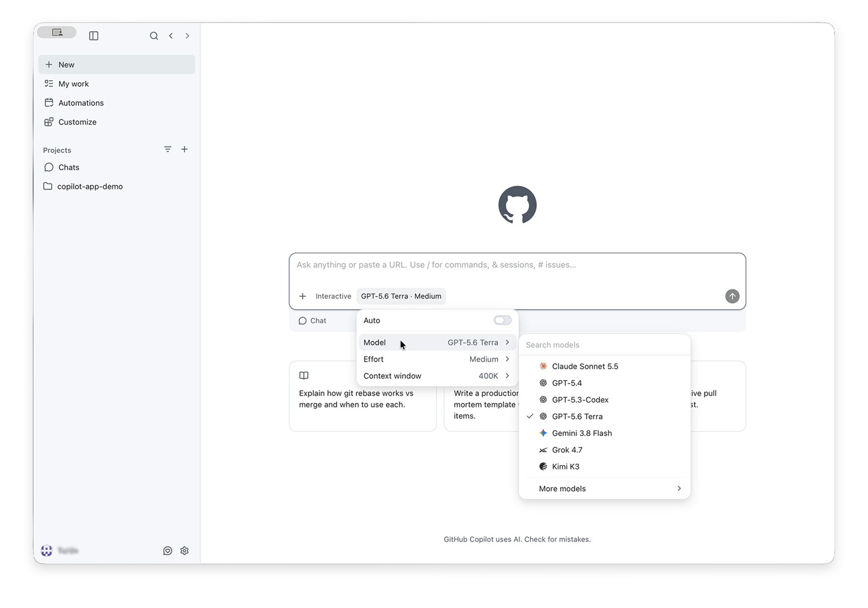Open Customize in sidebar

pyautogui.click(x=116, y=122)
